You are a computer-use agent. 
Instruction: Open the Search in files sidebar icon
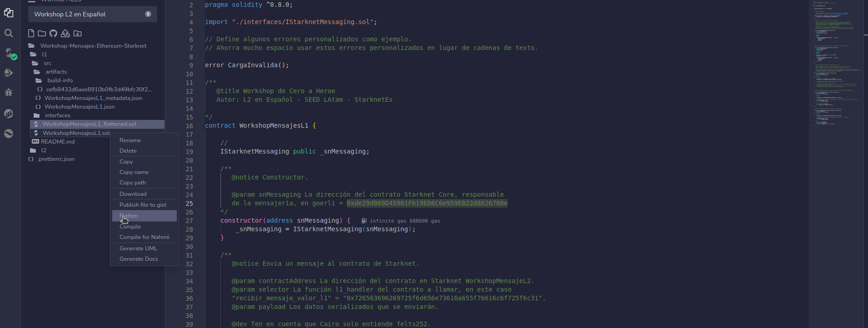(x=9, y=33)
